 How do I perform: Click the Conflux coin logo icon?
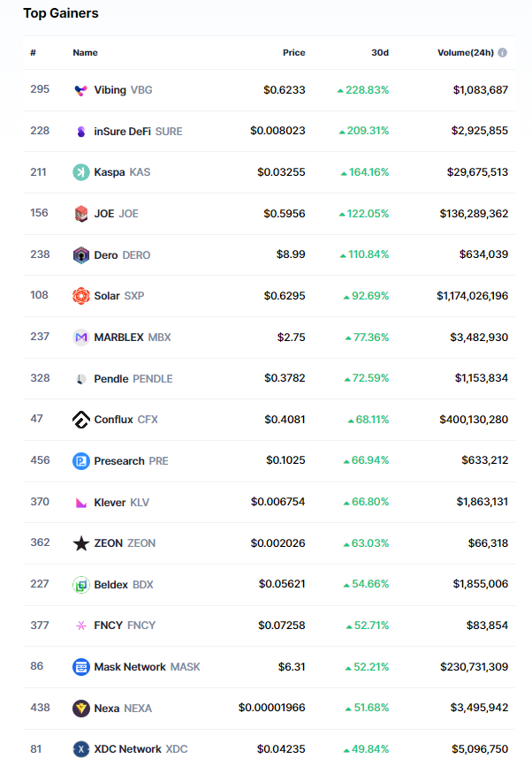click(x=81, y=420)
